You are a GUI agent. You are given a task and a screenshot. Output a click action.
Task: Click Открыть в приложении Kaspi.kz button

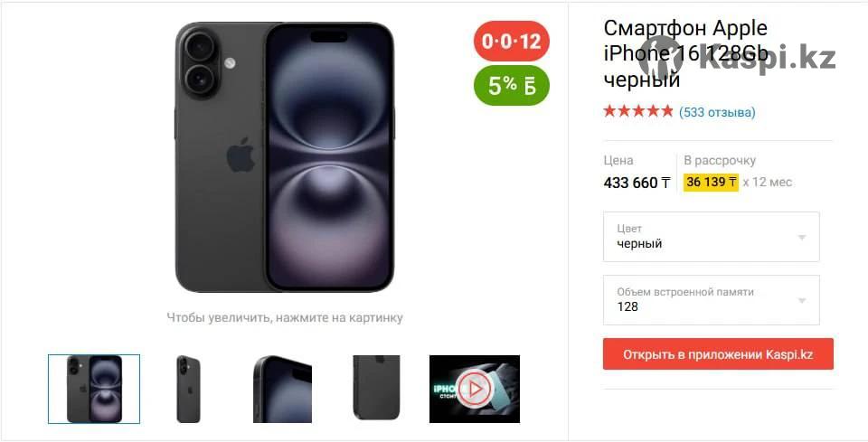(718, 354)
